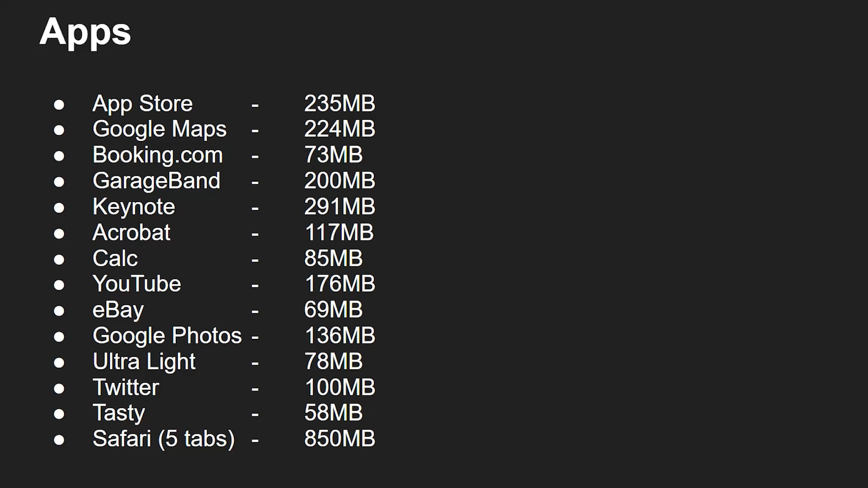
Task: Click the "Twitter" entry
Action: pyautogui.click(x=126, y=387)
